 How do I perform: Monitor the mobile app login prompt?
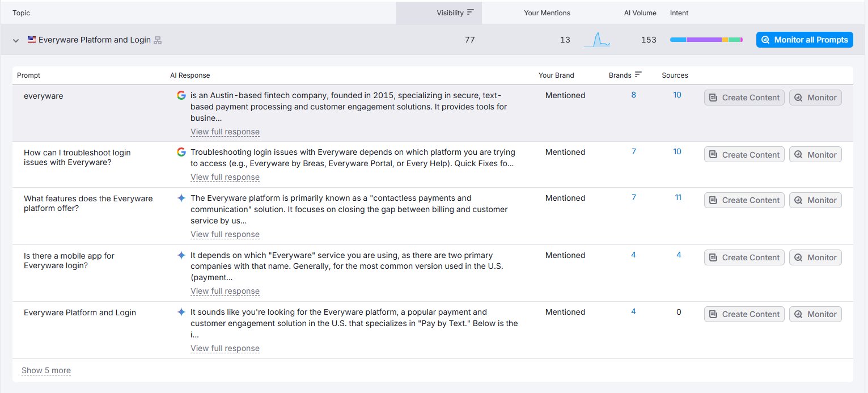pyautogui.click(x=815, y=257)
